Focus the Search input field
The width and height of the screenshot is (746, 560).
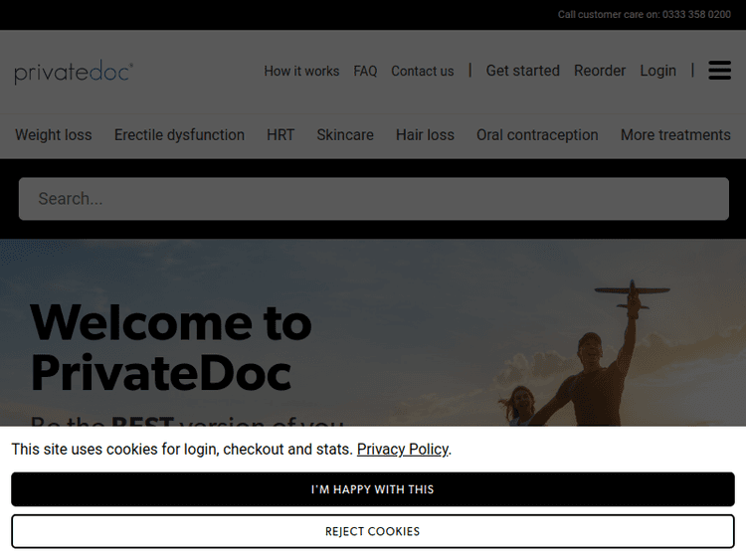click(373, 199)
